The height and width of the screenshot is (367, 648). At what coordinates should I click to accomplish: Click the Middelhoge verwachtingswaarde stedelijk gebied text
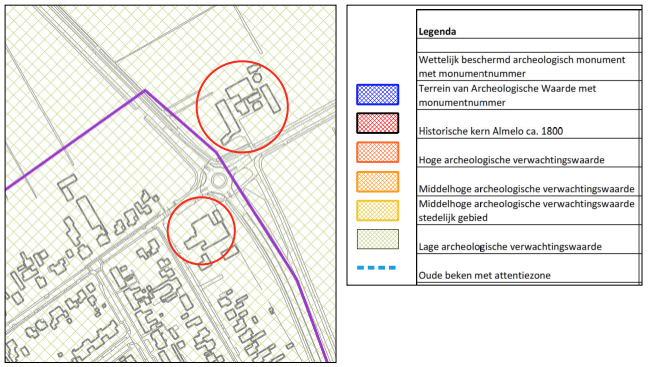point(526,211)
